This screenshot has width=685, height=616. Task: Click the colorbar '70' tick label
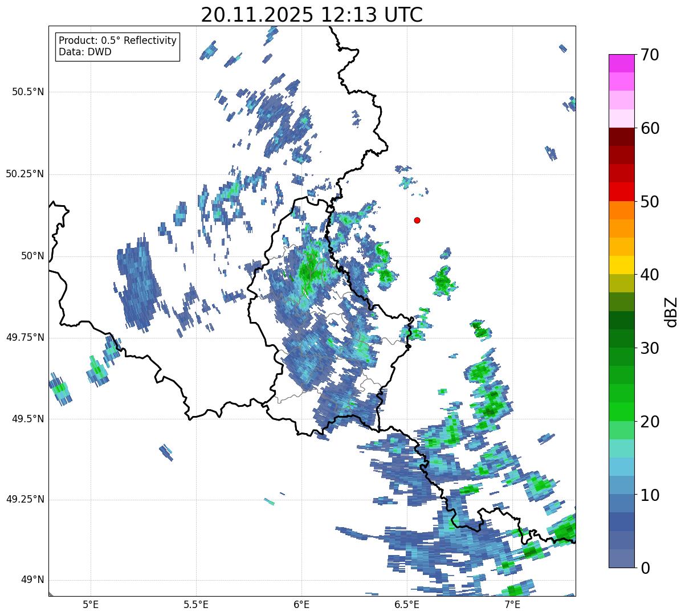coord(650,55)
